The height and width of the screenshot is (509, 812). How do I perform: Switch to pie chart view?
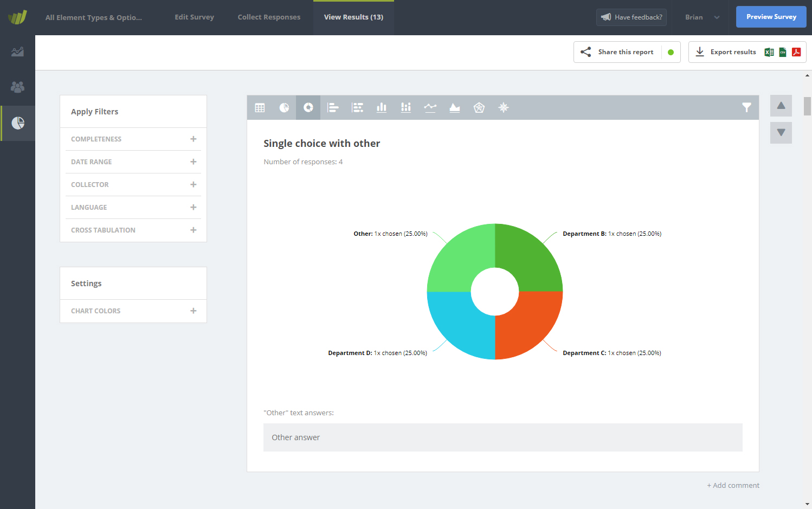tap(284, 108)
